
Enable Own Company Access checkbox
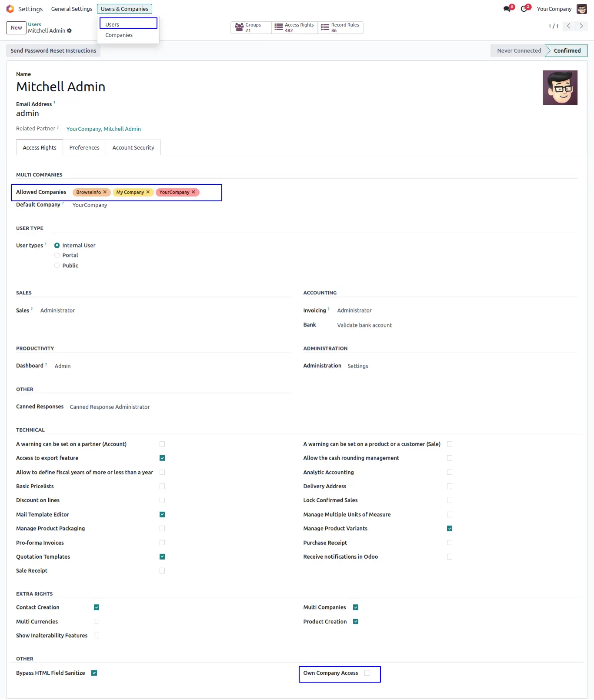(x=367, y=673)
